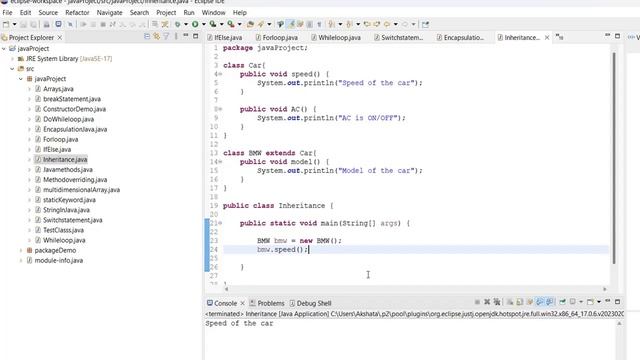The height and width of the screenshot is (360, 640).
Task: Click the Open Type toolbar icon
Action: coord(250,24)
